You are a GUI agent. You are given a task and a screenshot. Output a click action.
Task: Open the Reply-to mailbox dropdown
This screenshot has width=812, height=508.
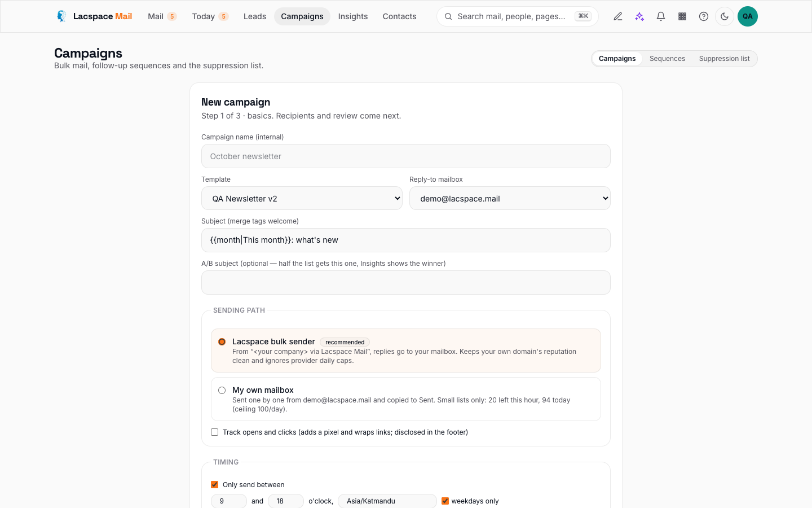pos(510,198)
